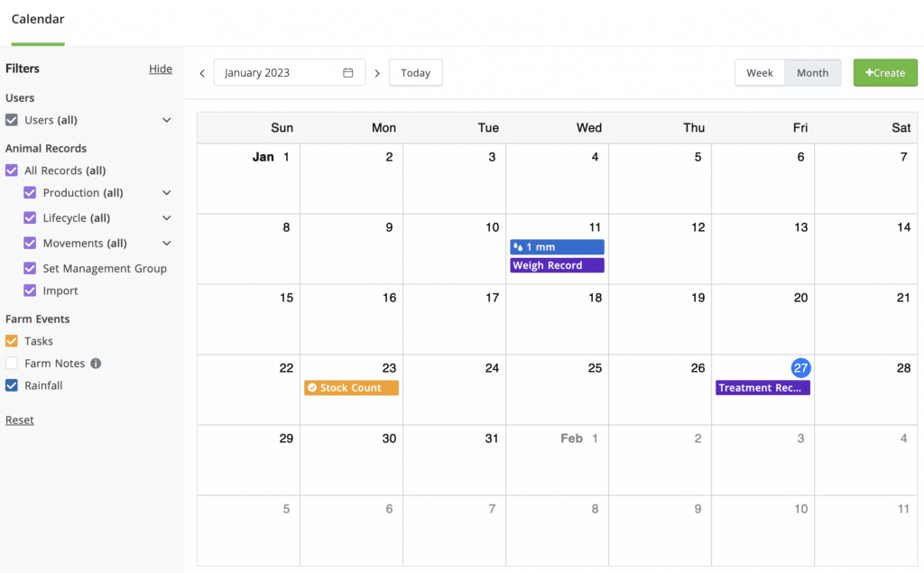This screenshot has height=573, width=924.
Task: Reset all filters
Action: click(x=20, y=420)
